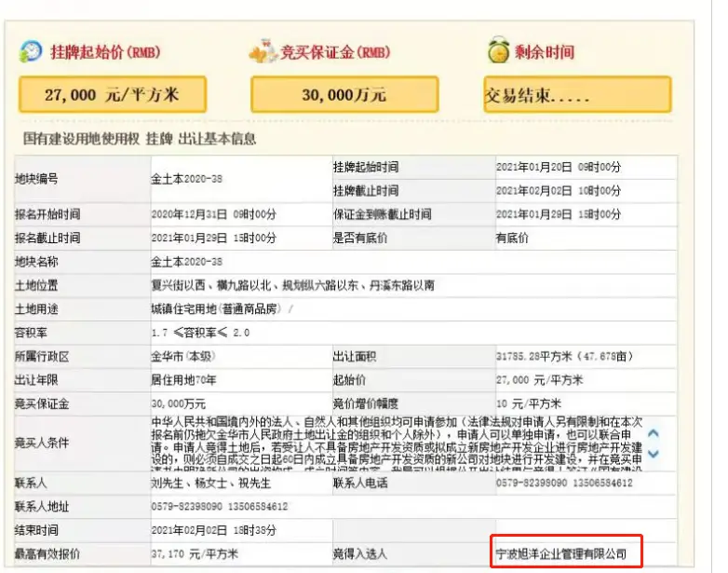Click the 竞买保证金 table value 30,000万元
728x573 pixels.
click(179, 403)
